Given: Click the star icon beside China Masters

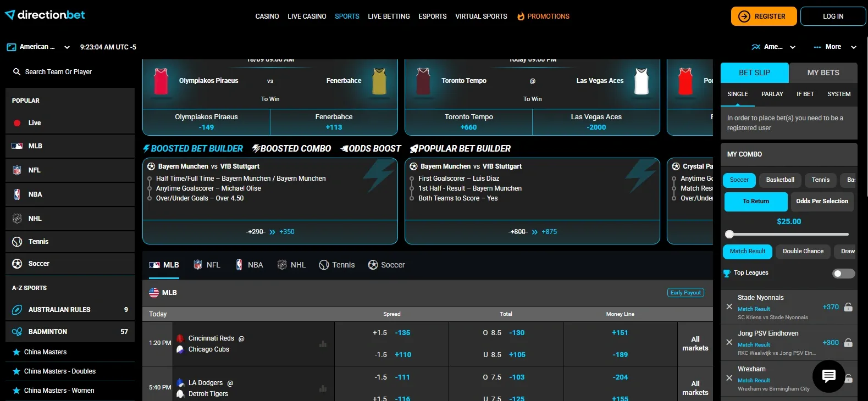Looking at the screenshot, I should coord(16,352).
